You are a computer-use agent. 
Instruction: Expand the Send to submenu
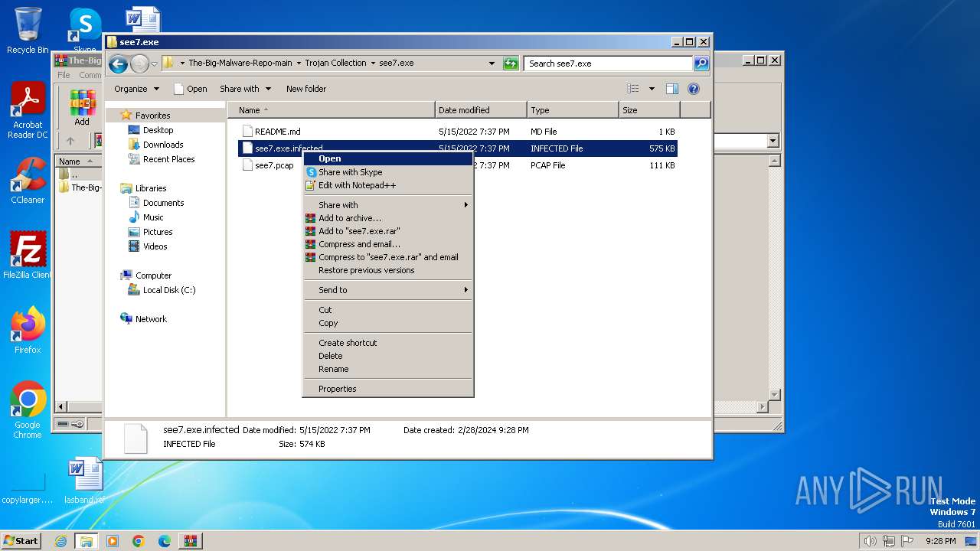388,290
